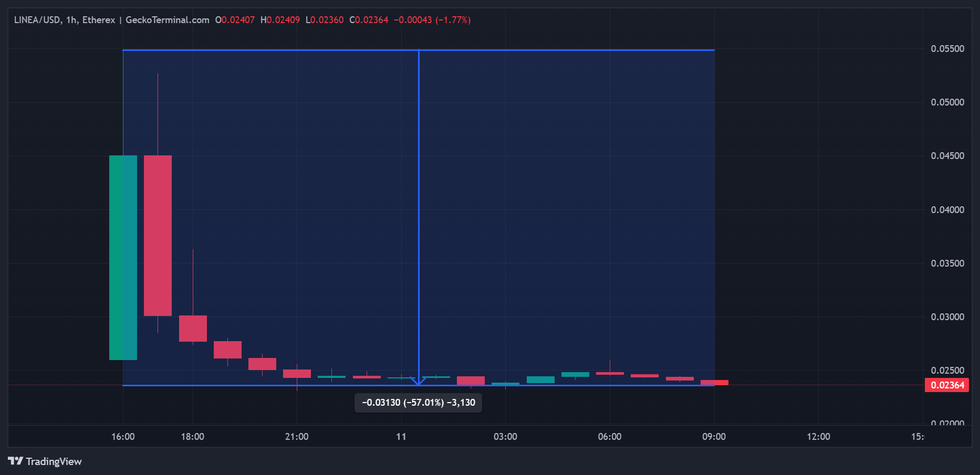This screenshot has height=475, width=980.
Task: Click the close value C0.02364 in legend
Action: (369, 20)
